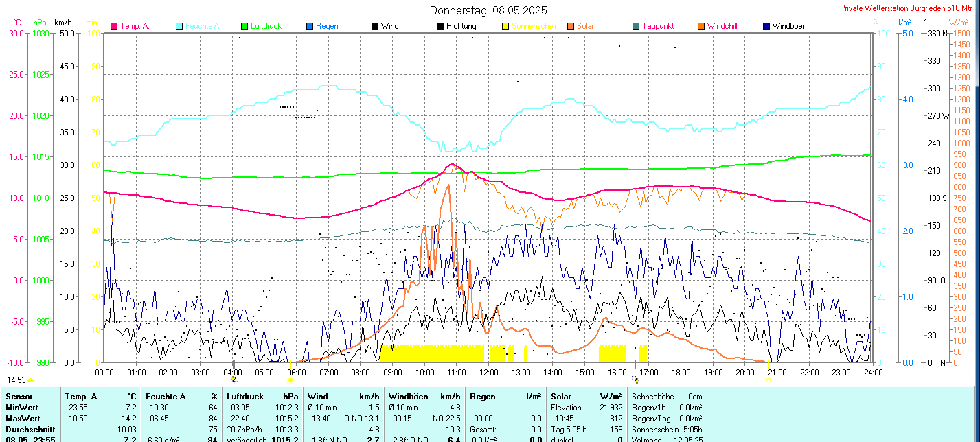This screenshot has width=980, height=442.
Task: Click the Luftdruck column header in table
Action: [244, 396]
